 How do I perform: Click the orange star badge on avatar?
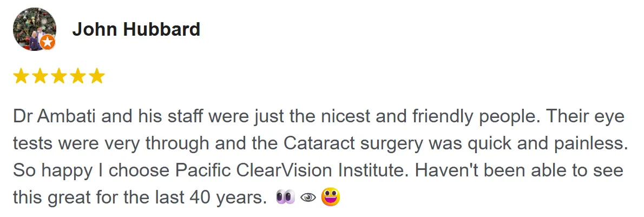pyautogui.click(x=48, y=43)
